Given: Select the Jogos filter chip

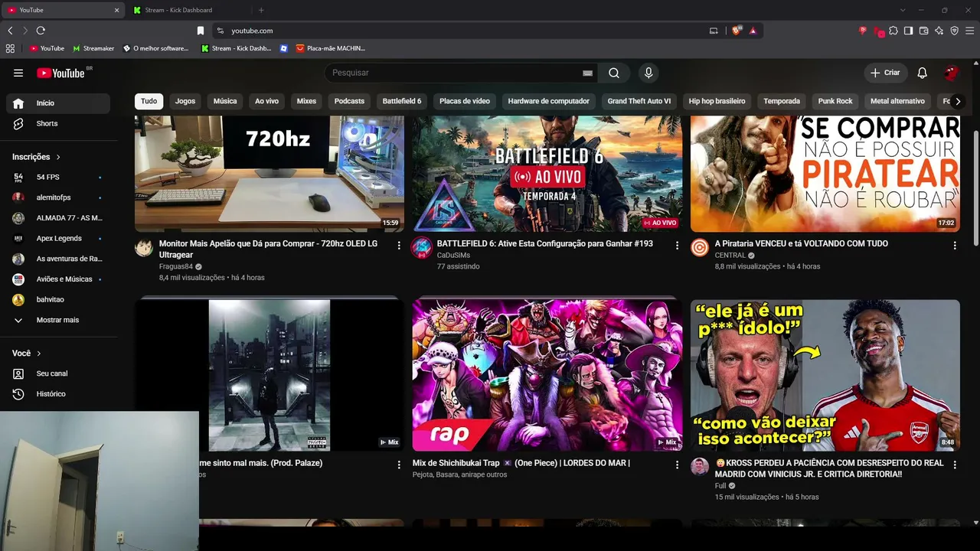Looking at the screenshot, I should [185, 101].
